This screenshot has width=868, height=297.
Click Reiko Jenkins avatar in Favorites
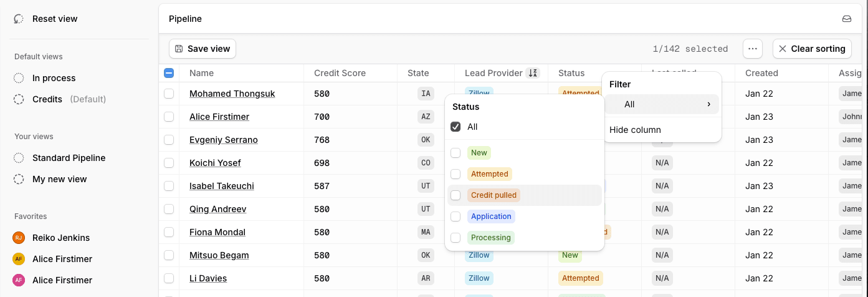(x=19, y=238)
